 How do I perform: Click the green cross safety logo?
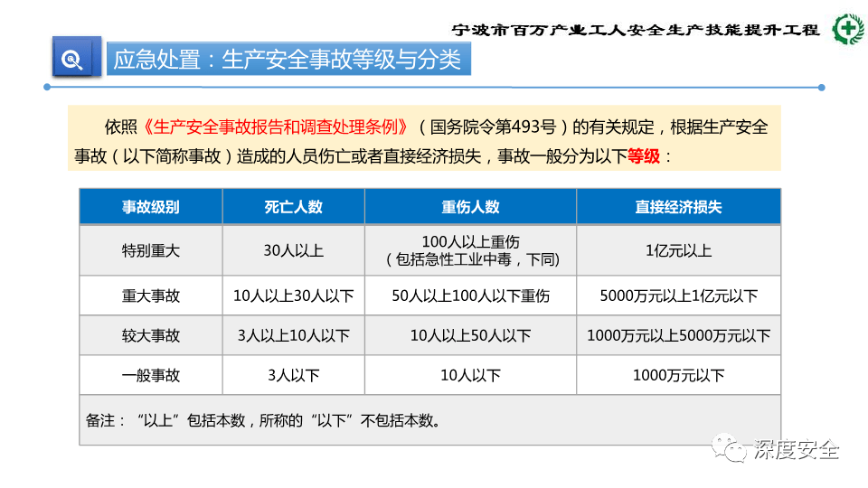click(846, 28)
